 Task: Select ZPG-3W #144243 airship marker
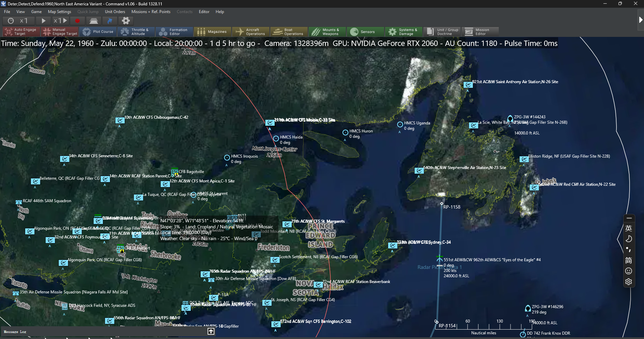tap(510, 119)
